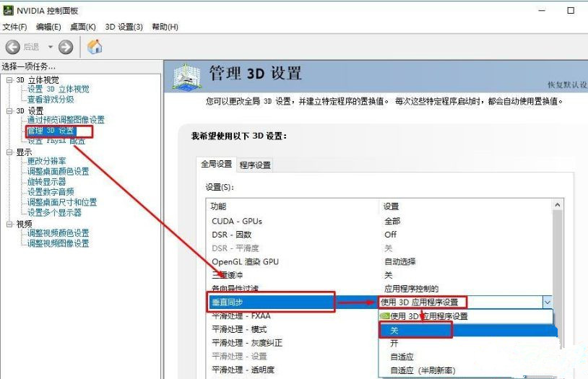This screenshot has height=379, width=588.
Task: Collapse the 显示 tree section
Action: [9, 152]
